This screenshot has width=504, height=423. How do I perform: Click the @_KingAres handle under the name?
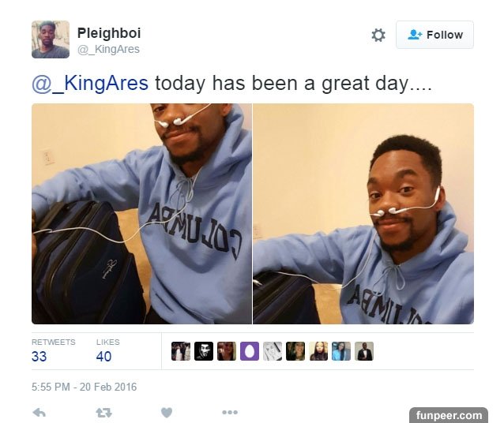pyautogui.click(x=109, y=49)
